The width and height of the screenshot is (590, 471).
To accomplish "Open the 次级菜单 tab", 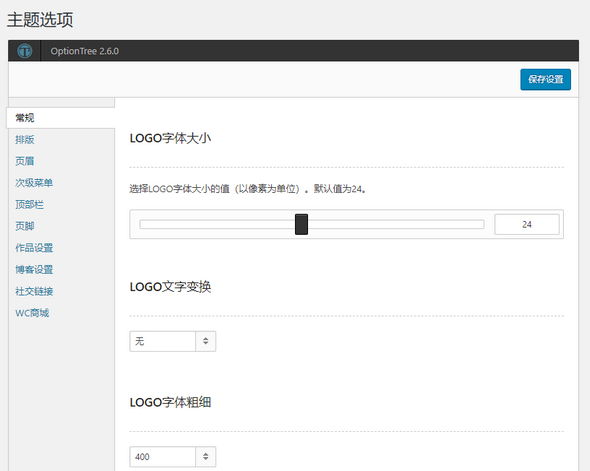I will tap(34, 183).
